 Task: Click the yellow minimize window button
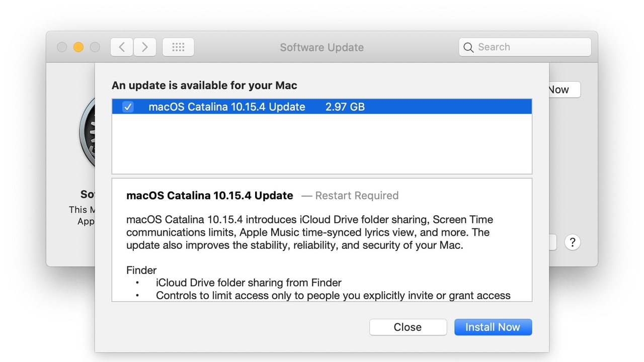coord(78,47)
